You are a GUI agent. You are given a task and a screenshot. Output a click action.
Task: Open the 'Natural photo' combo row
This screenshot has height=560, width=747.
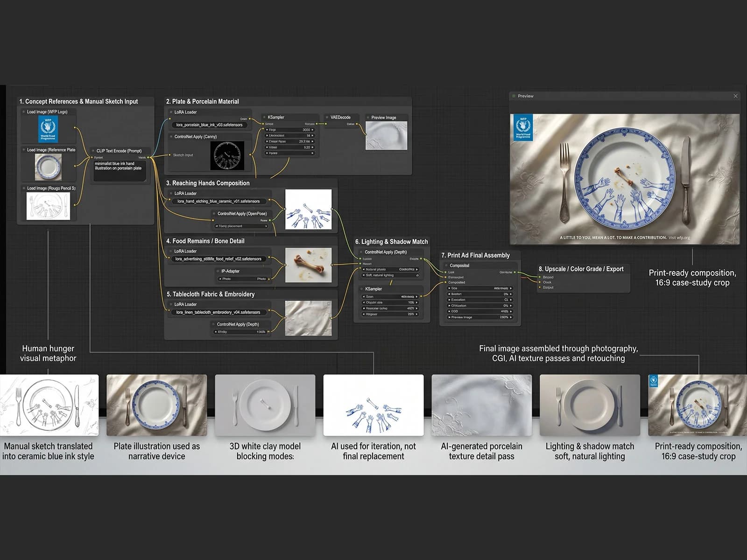tap(391, 269)
